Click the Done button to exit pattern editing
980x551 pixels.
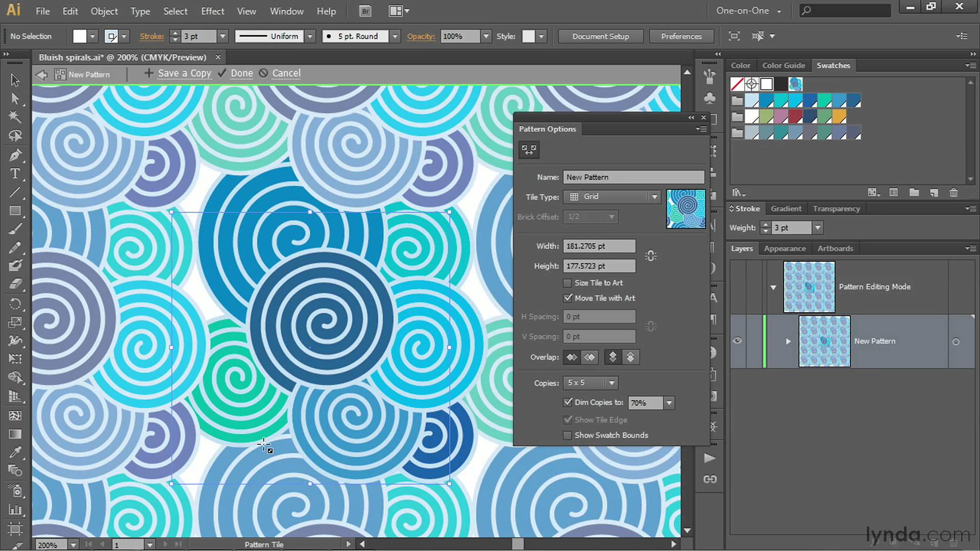point(241,73)
